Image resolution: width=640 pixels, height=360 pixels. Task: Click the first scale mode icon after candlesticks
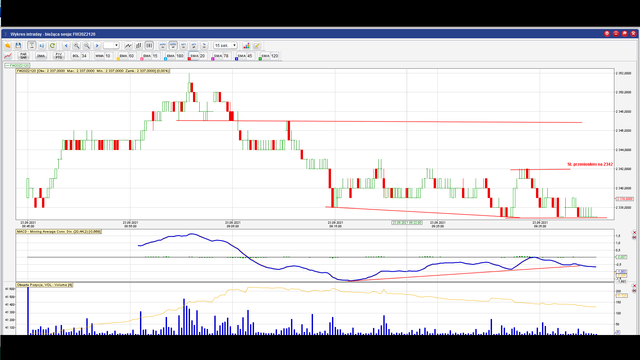coord(162,45)
